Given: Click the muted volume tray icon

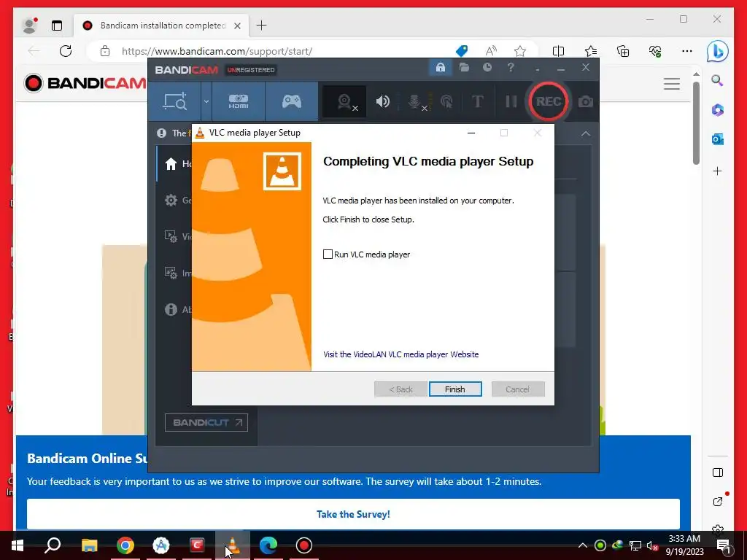Looking at the screenshot, I should point(653,545).
